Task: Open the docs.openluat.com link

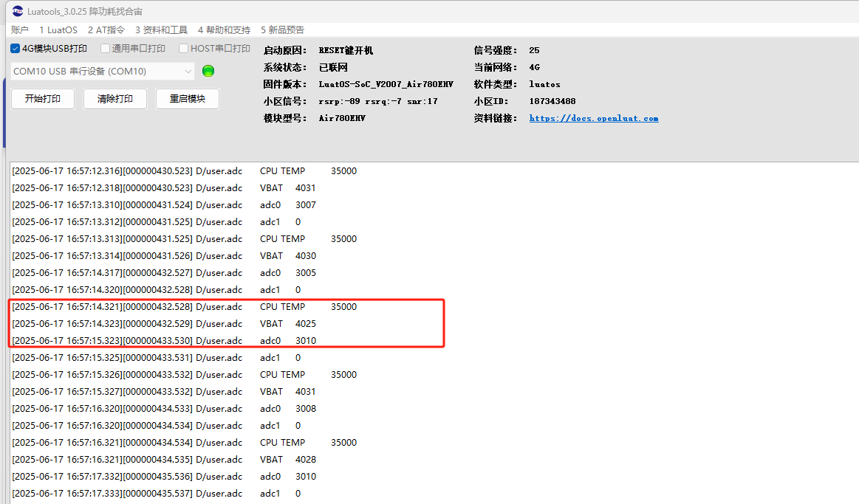Action: pyautogui.click(x=593, y=118)
